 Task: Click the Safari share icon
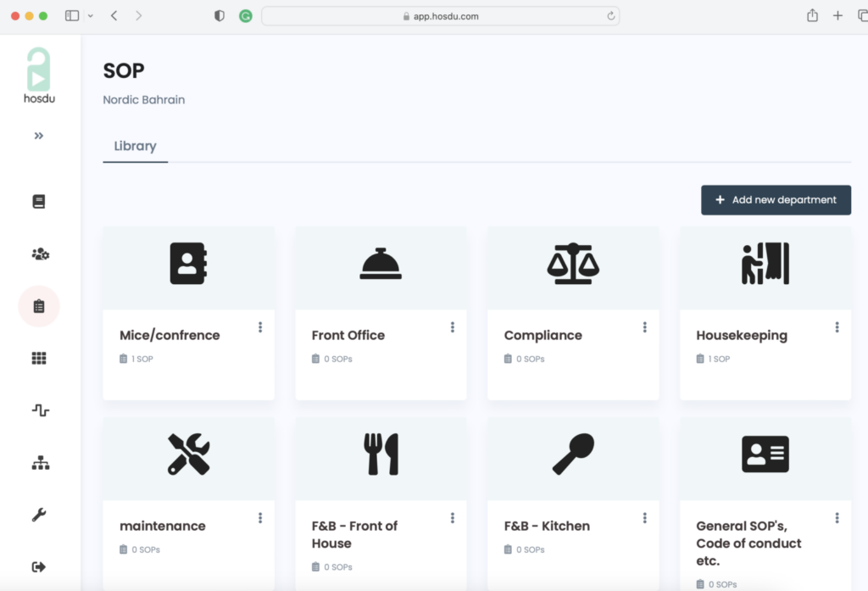pyautogui.click(x=812, y=16)
